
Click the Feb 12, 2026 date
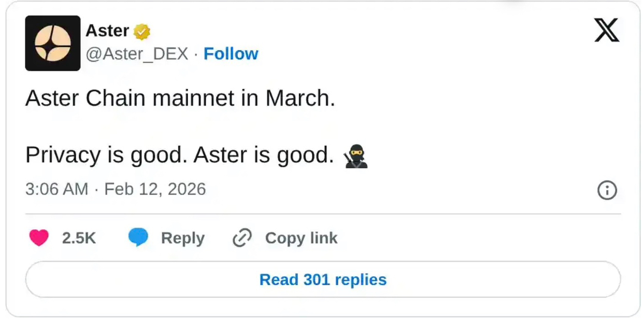tap(155, 189)
